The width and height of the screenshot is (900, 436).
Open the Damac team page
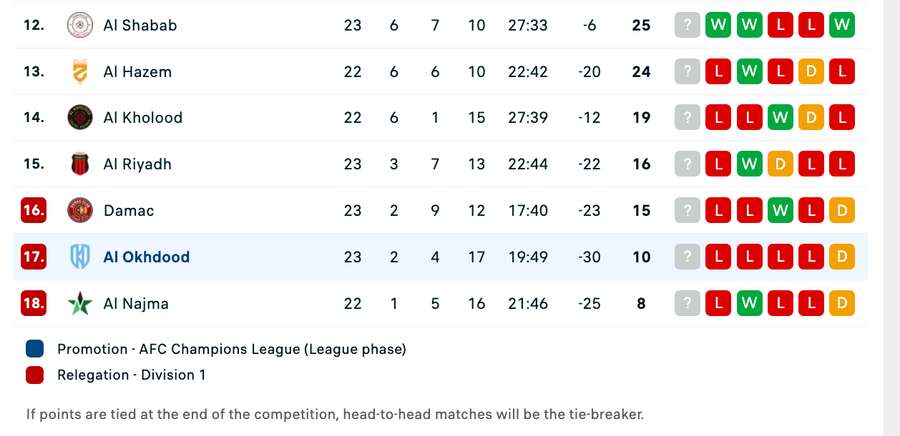tap(129, 211)
